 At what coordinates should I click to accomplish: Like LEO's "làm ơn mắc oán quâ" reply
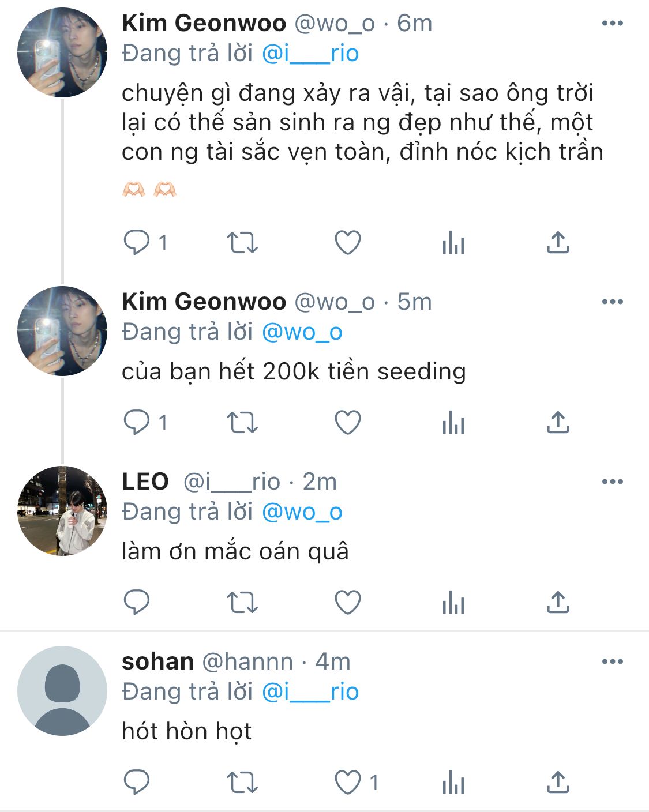pyautogui.click(x=348, y=603)
